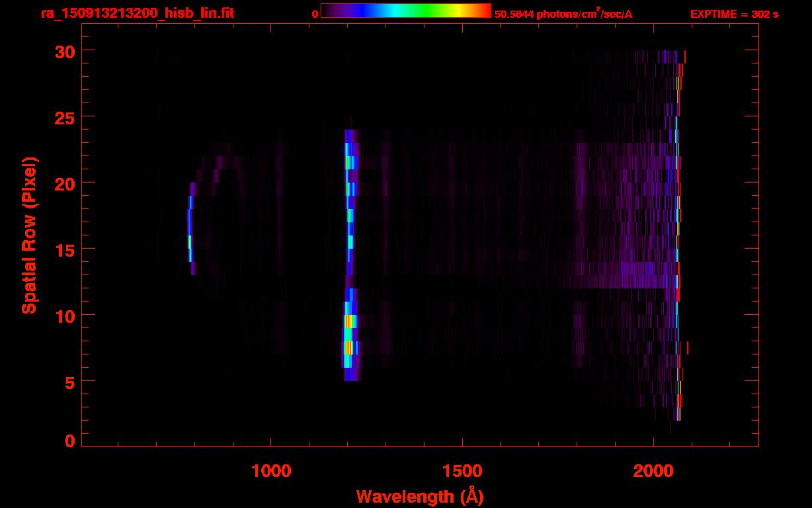Viewport: 812px width, 508px height.
Task: Click the emission feature near 790 Å, row 16
Action: point(190,242)
